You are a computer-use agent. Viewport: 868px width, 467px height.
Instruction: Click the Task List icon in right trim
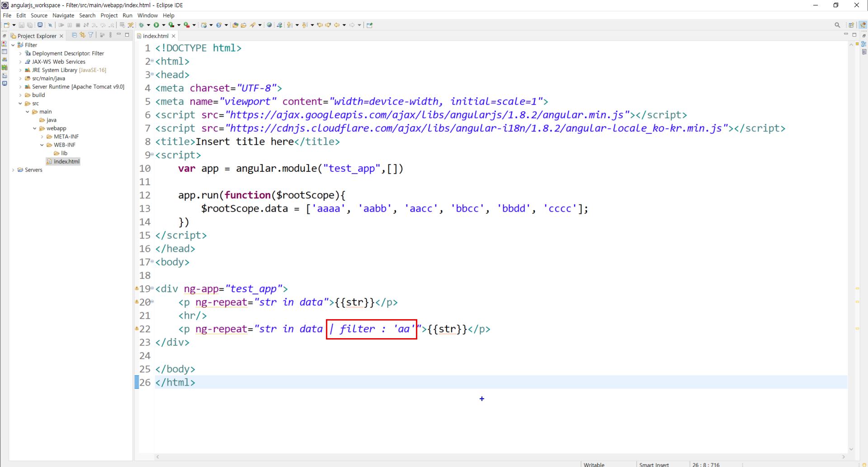click(x=864, y=52)
